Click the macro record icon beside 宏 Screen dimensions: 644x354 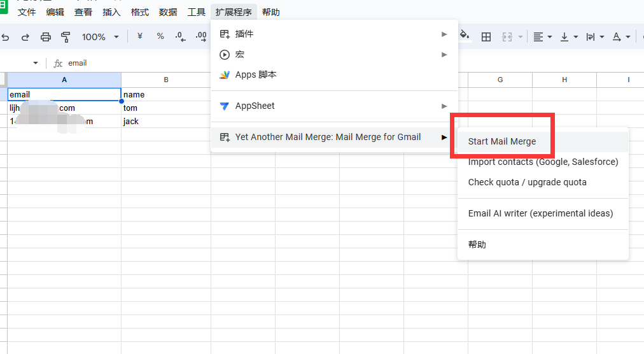pyautogui.click(x=224, y=54)
